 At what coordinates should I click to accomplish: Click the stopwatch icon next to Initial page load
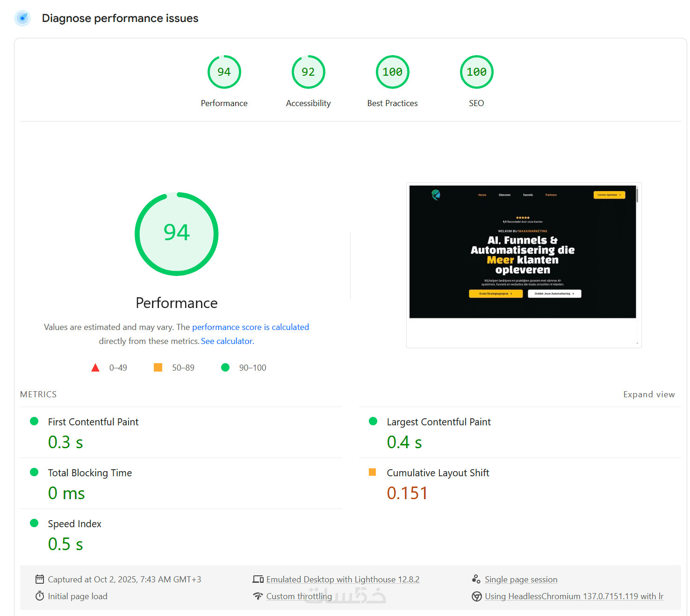(x=40, y=596)
